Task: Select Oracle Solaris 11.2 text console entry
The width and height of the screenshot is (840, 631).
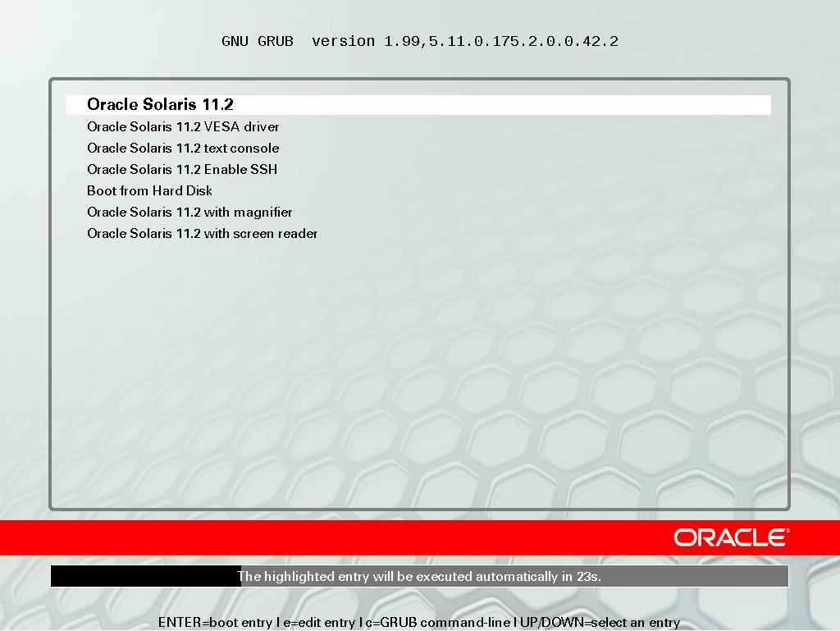Action: (183, 149)
